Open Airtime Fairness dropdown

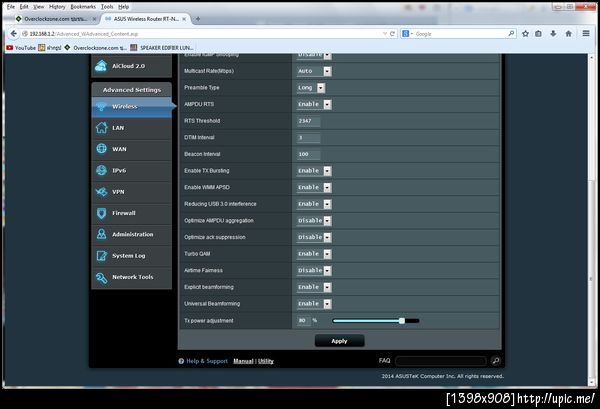coord(314,270)
